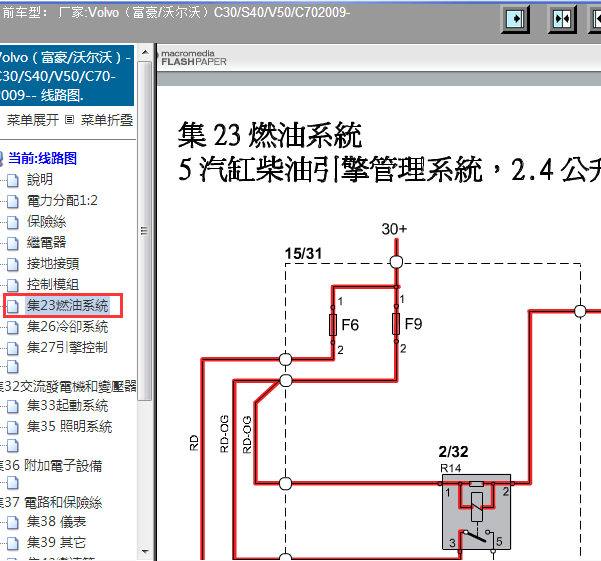601x561 pixels.
Task: Open 集37 電路和保險絲 entry
Action: coord(51,502)
